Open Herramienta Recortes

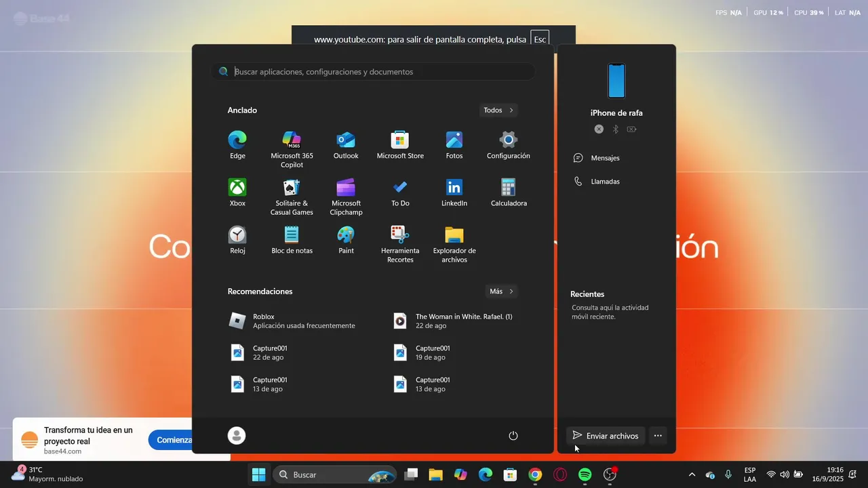point(400,244)
